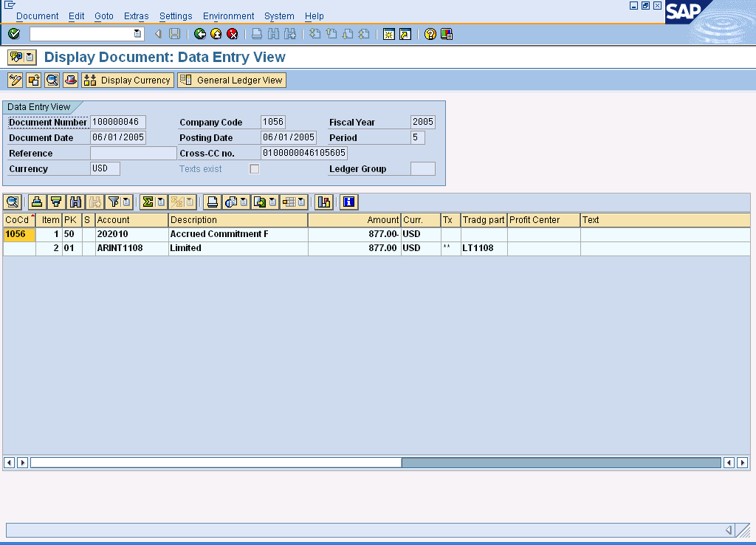Click the Account column header

coord(131,220)
